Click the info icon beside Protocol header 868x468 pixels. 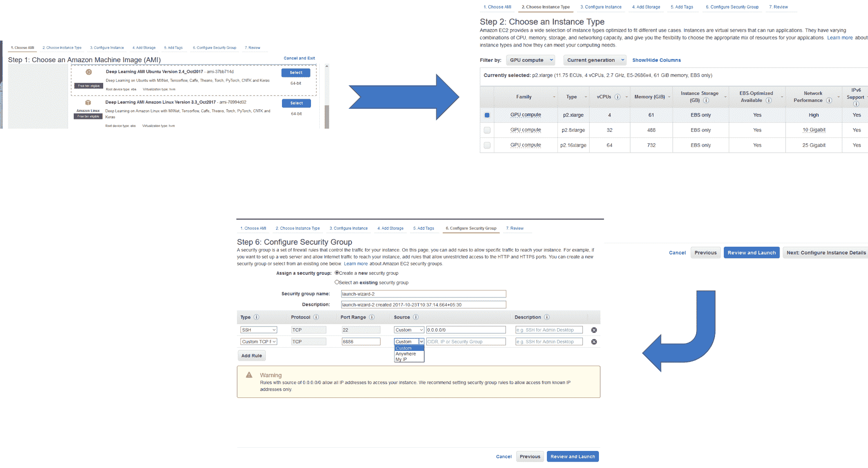(316, 317)
